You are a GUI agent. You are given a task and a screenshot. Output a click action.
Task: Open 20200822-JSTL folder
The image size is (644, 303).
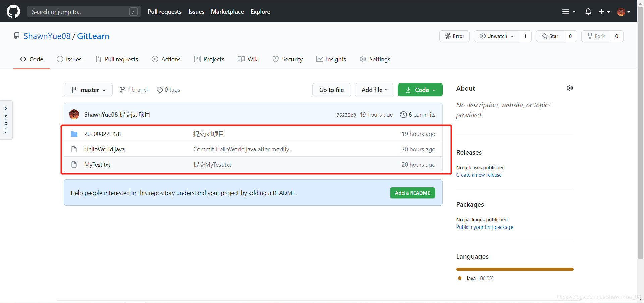click(x=103, y=134)
